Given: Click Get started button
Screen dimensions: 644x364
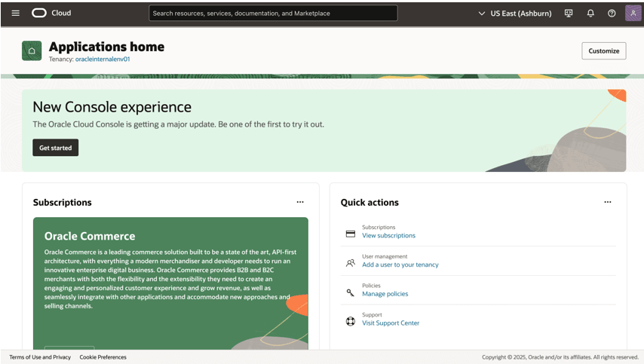Looking at the screenshot, I should [56, 148].
